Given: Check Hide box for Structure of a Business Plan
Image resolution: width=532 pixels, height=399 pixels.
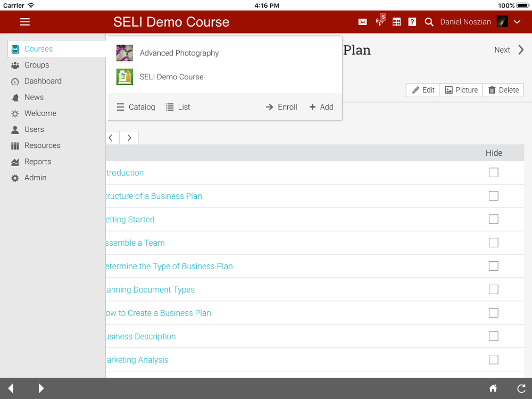Looking at the screenshot, I should pyautogui.click(x=493, y=196).
